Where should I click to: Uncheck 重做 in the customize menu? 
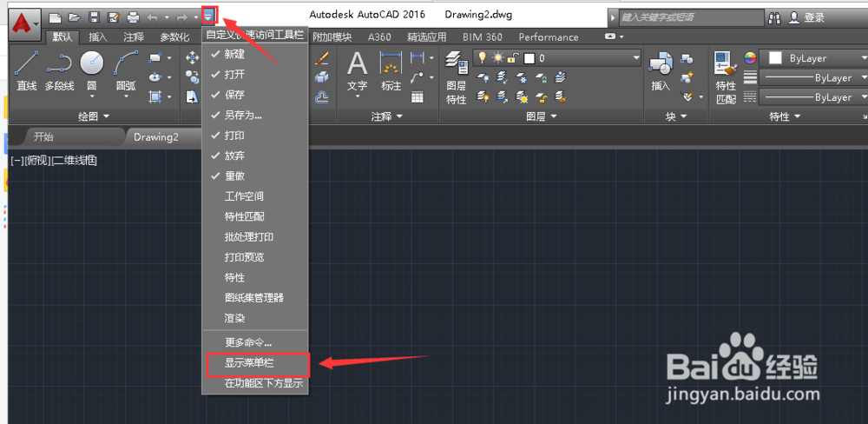[255, 176]
